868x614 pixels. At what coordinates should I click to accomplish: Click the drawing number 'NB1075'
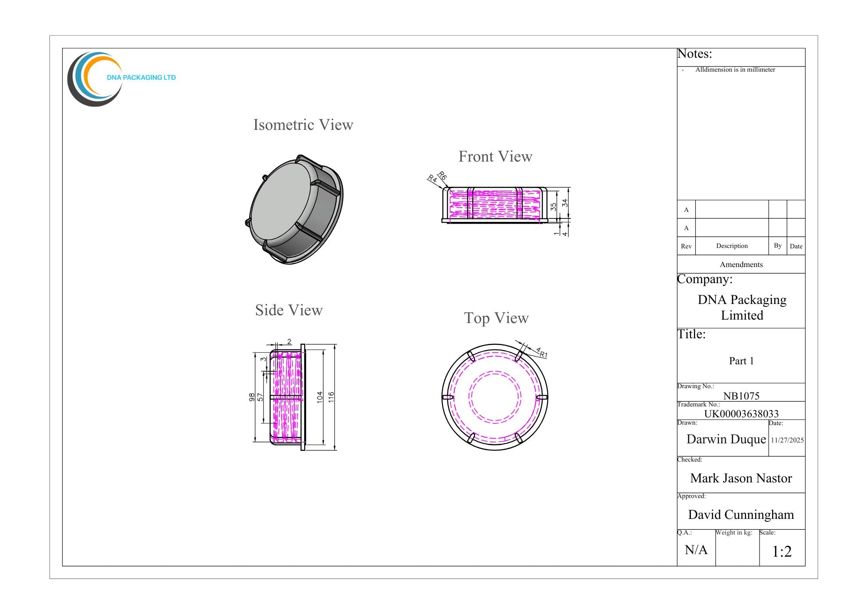coord(741,396)
